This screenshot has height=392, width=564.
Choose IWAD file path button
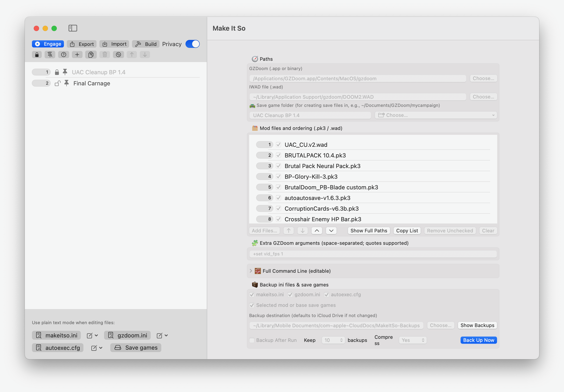pos(483,97)
